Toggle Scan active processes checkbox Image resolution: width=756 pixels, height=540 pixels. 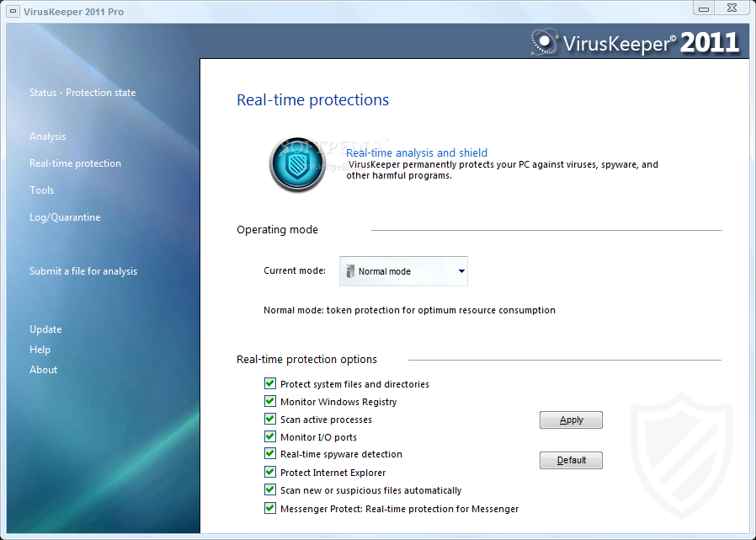click(x=270, y=419)
